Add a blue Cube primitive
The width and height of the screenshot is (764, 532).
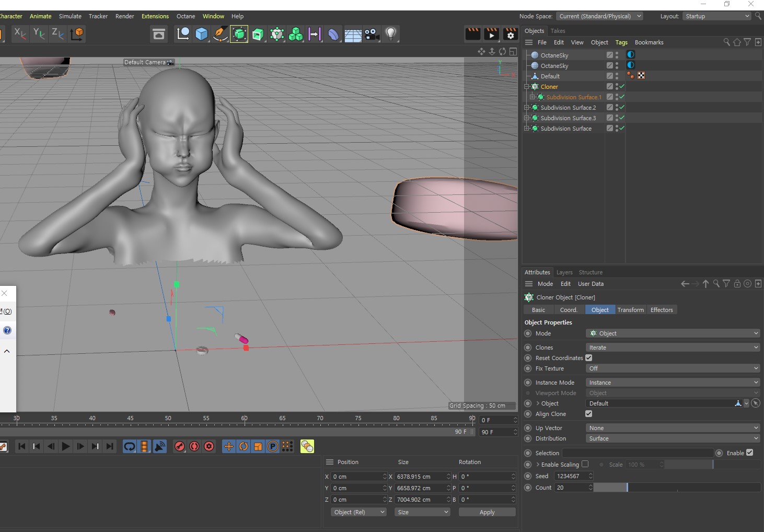click(202, 34)
